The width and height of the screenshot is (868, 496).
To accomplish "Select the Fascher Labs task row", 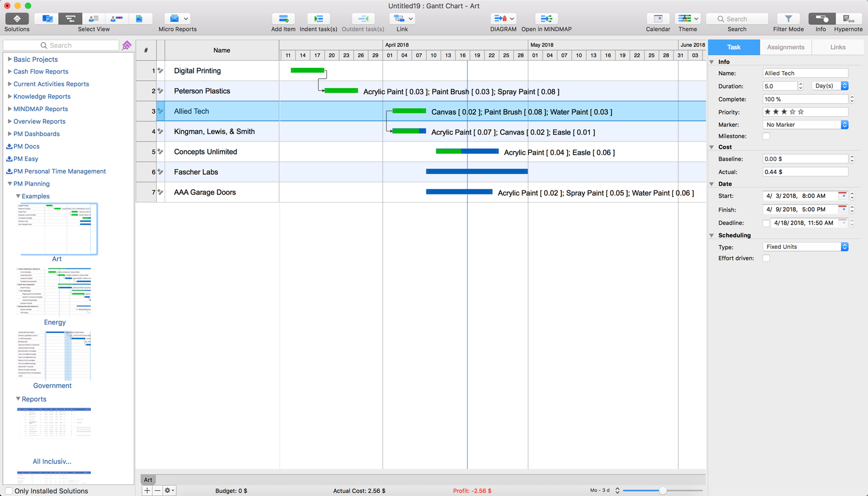I will tap(421, 172).
